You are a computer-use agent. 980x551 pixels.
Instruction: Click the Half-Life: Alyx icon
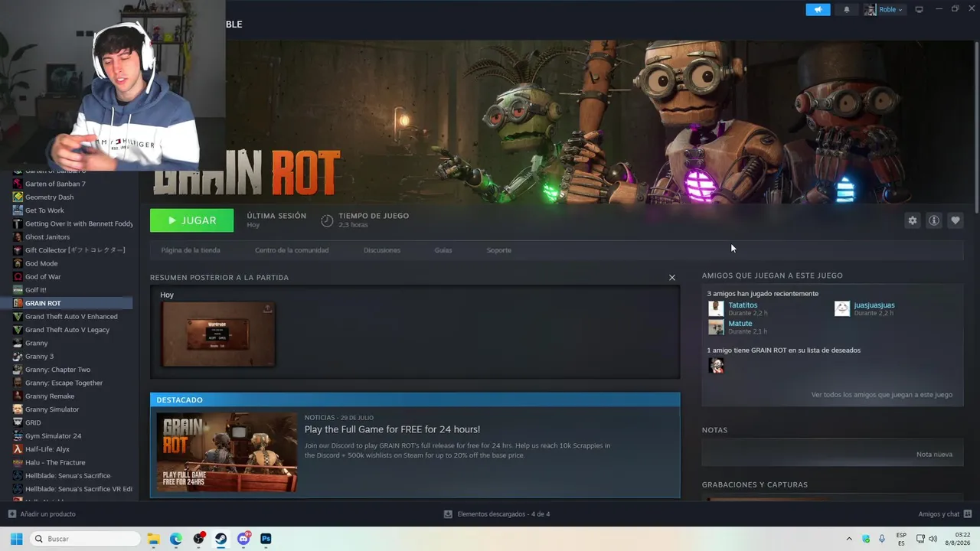[x=18, y=449]
